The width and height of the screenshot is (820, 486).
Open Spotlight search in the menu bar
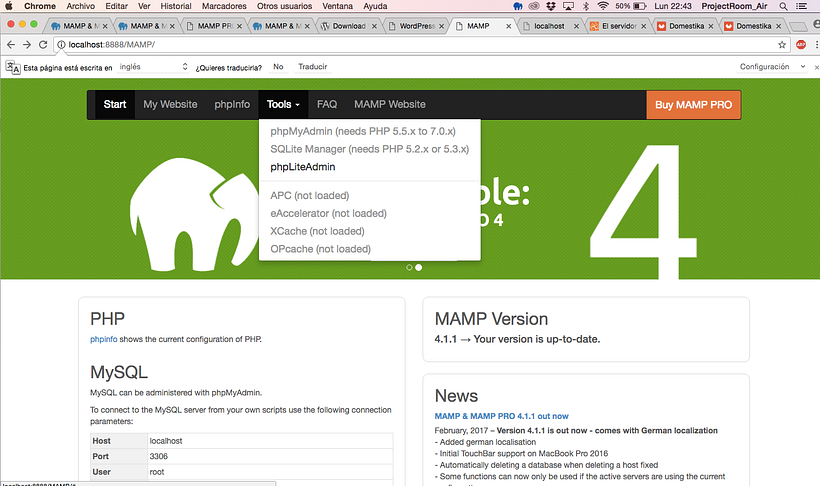(783, 6)
